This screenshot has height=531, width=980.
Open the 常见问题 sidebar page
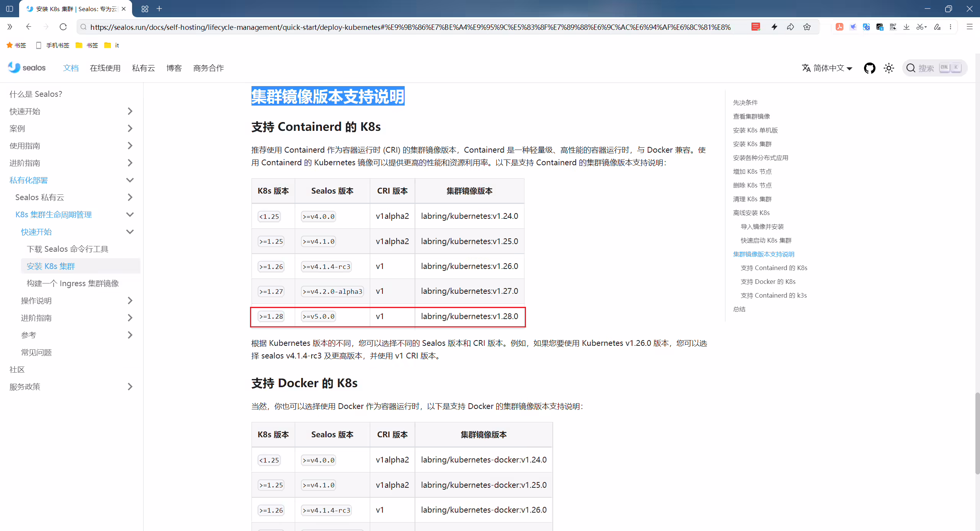(x=36, y=352)
